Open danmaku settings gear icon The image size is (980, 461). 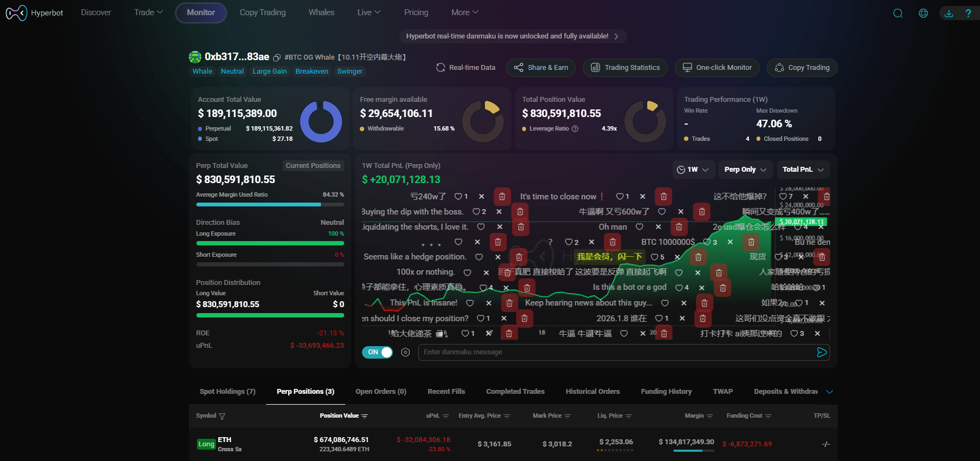point(405,352)
